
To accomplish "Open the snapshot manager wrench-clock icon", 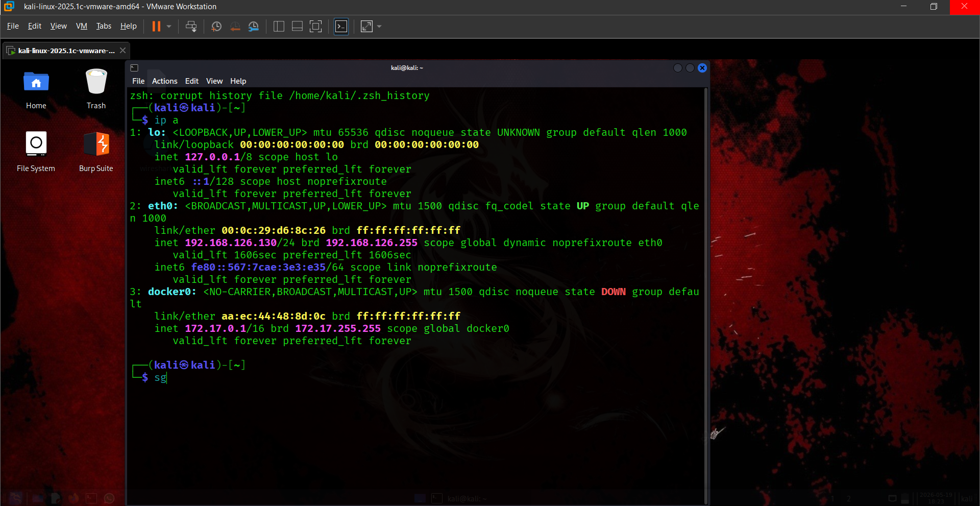I will [x=254, y=26].
